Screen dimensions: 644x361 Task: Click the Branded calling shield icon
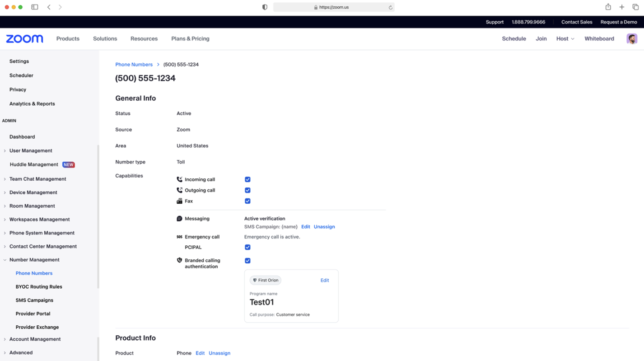(x=179, y=260)
